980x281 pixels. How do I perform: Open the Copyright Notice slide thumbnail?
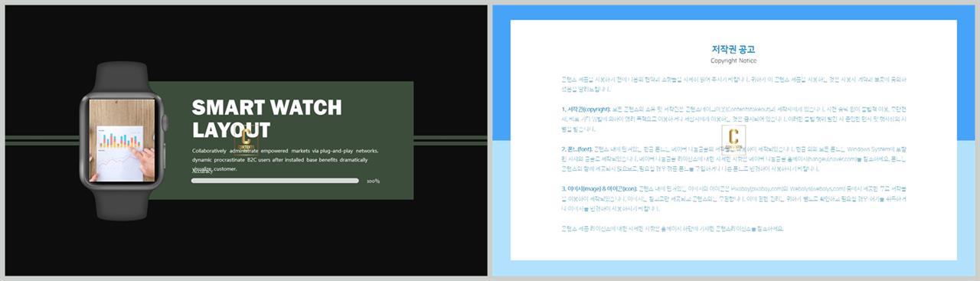(734, 140)
